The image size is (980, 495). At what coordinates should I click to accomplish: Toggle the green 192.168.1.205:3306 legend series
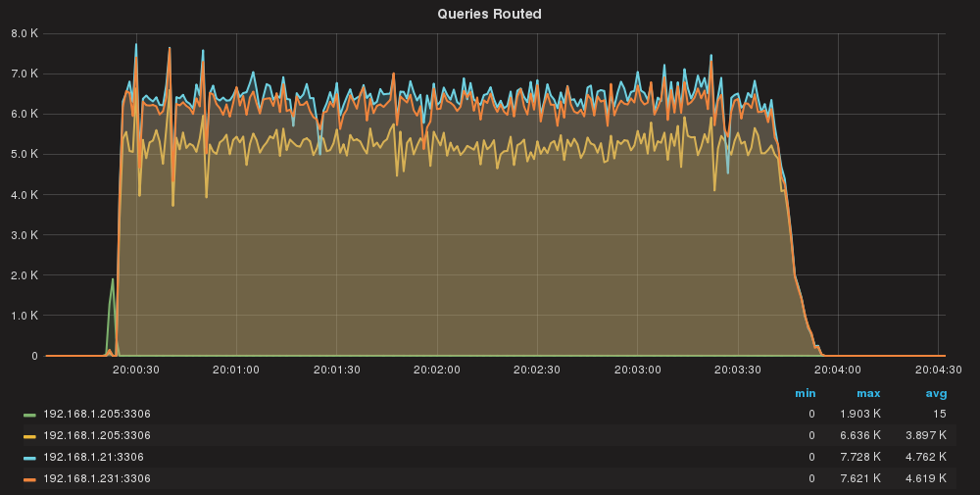click(96, 414)
